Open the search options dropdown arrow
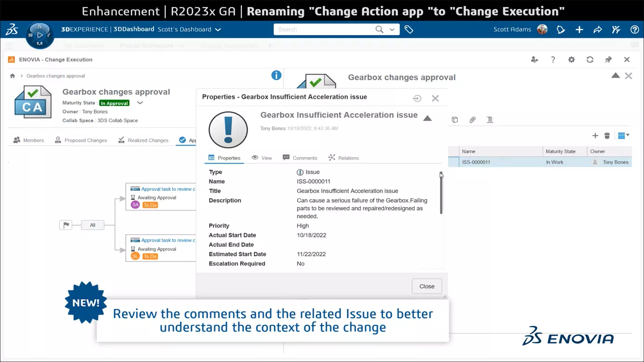644x362 pixels. pyautogui.click(x=392, y=29)
